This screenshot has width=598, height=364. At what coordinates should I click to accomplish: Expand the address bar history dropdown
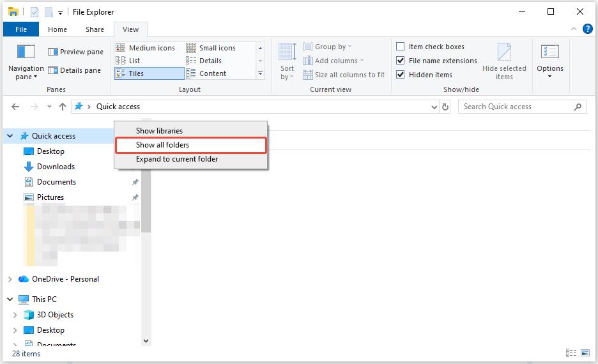[x=434, y=107]
